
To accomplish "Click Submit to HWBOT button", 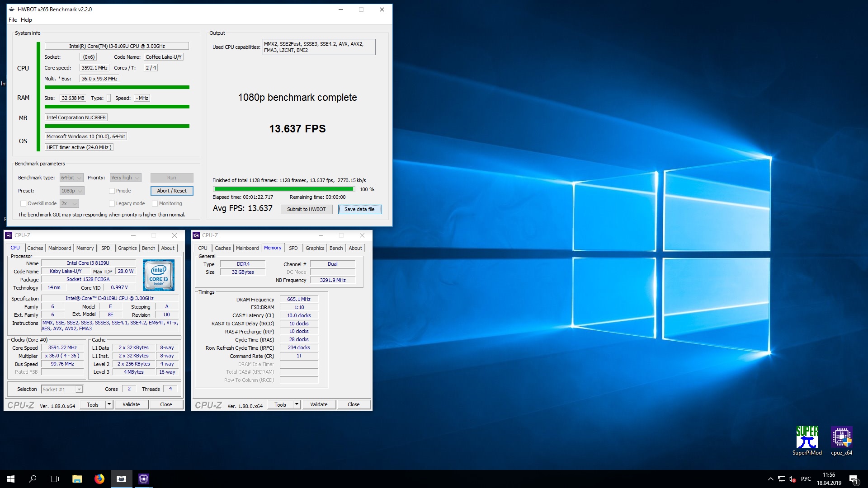I will tap(307, 209).
